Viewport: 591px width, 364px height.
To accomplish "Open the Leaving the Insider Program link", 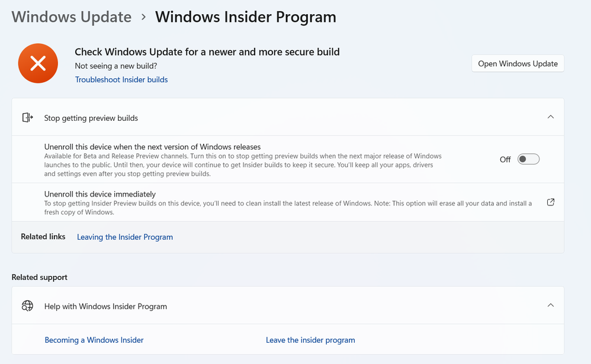I will tap(124, 237).
